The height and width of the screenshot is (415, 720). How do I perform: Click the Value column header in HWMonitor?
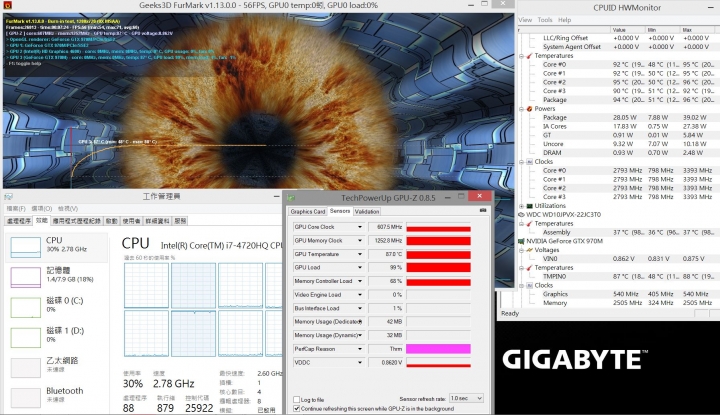point(627,30)
